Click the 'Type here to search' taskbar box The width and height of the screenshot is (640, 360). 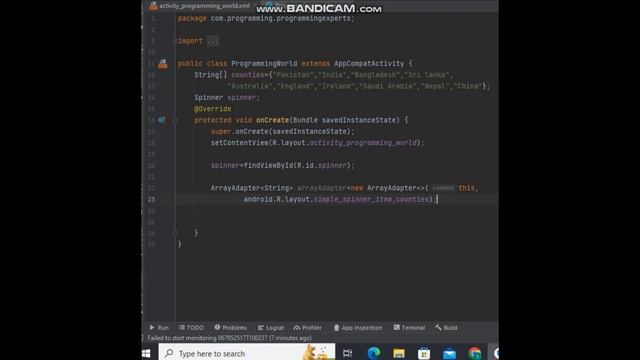point(247,353)
